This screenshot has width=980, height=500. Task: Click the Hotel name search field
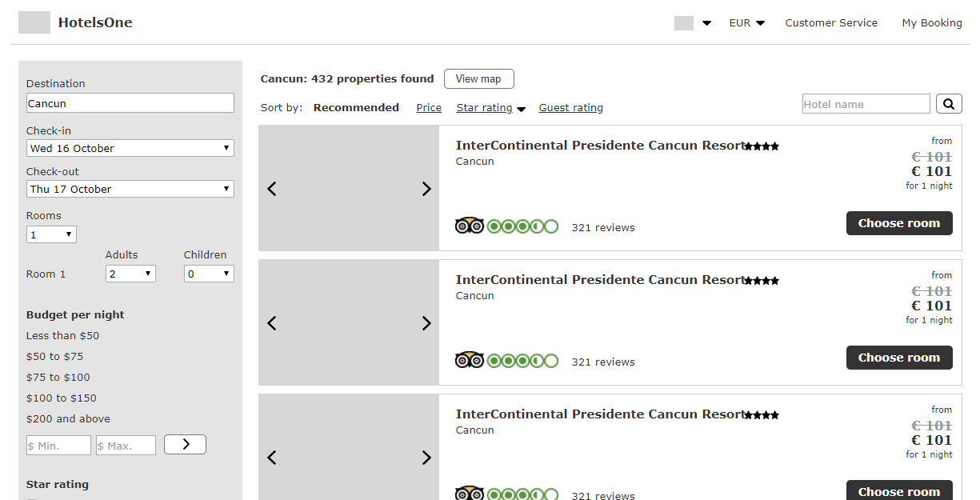pyautogui.click(x=866, y=104)
